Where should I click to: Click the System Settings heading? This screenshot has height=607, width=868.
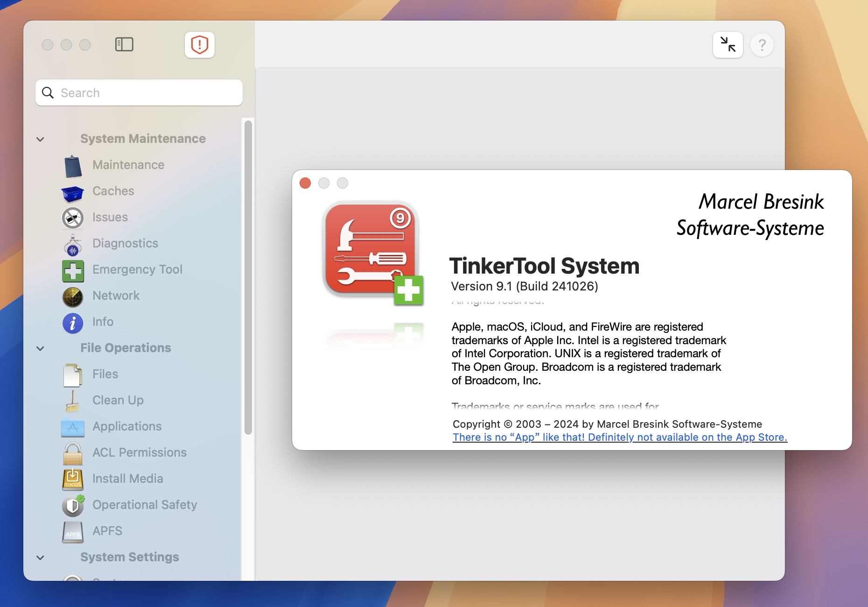[x=130, y=557]
